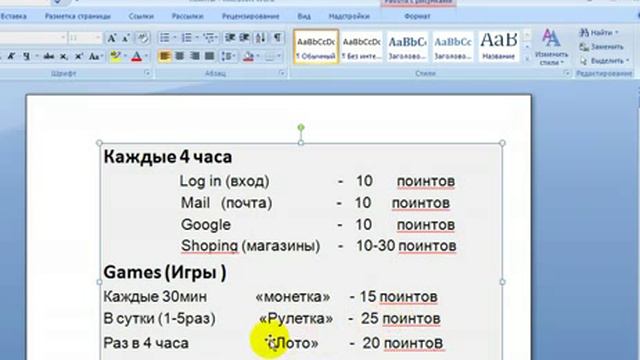
Task: Open the line spacing menu
Action: (229, 56)
